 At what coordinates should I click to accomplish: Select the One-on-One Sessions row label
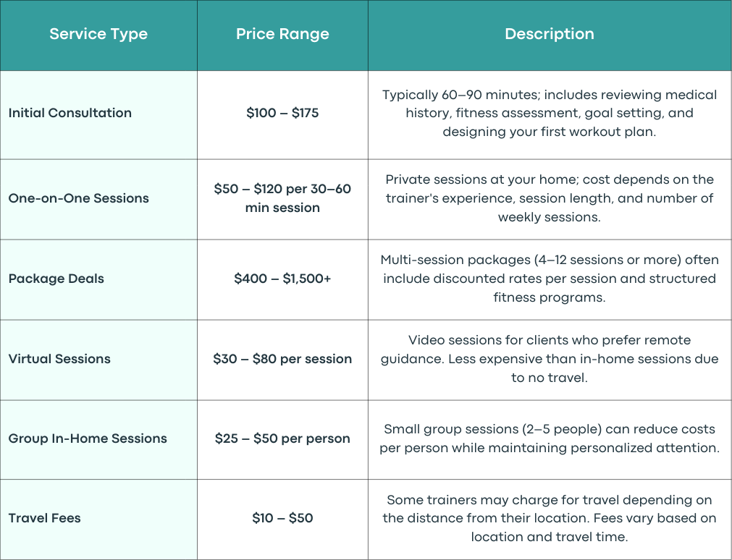pos(78,198)
